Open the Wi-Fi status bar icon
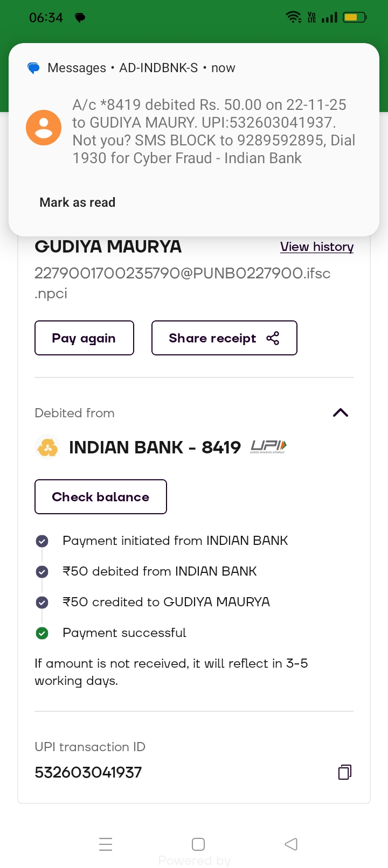 [x=293, y=17]
